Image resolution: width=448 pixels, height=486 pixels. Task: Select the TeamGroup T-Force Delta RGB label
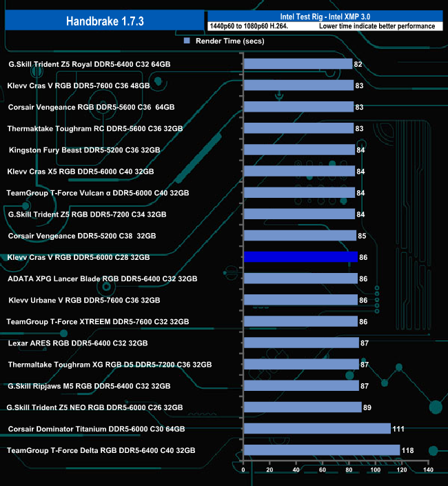click(101, 450)
